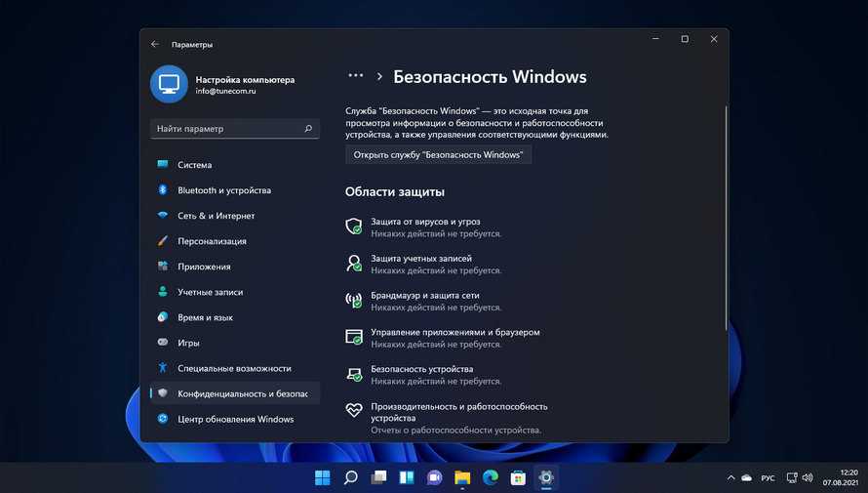Open Специальные возможности section
This screenshot has height=493, width=868.
pyautogui.click(x=234, y=368)
